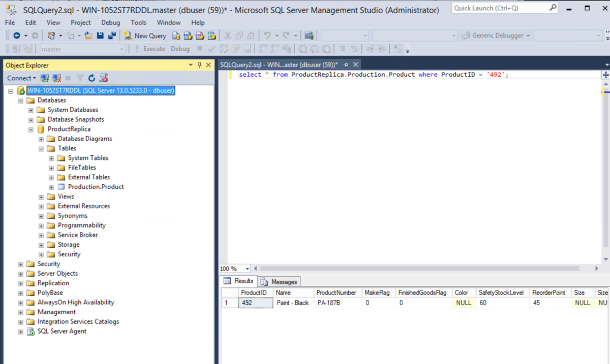Expand the Database Snapshots node

point(31,120)
